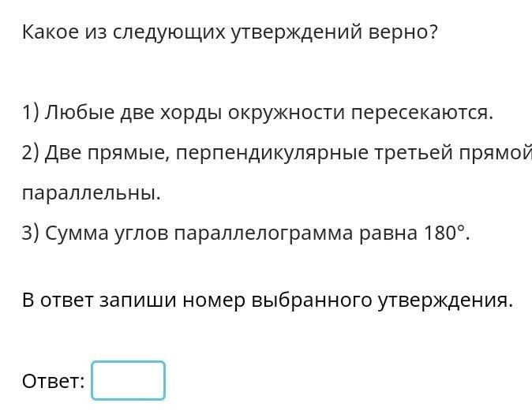Image resolution: width=532 pixels, height=418 pixels.
Task: Click the value '180°' in statement three
Action: point(444,233)
